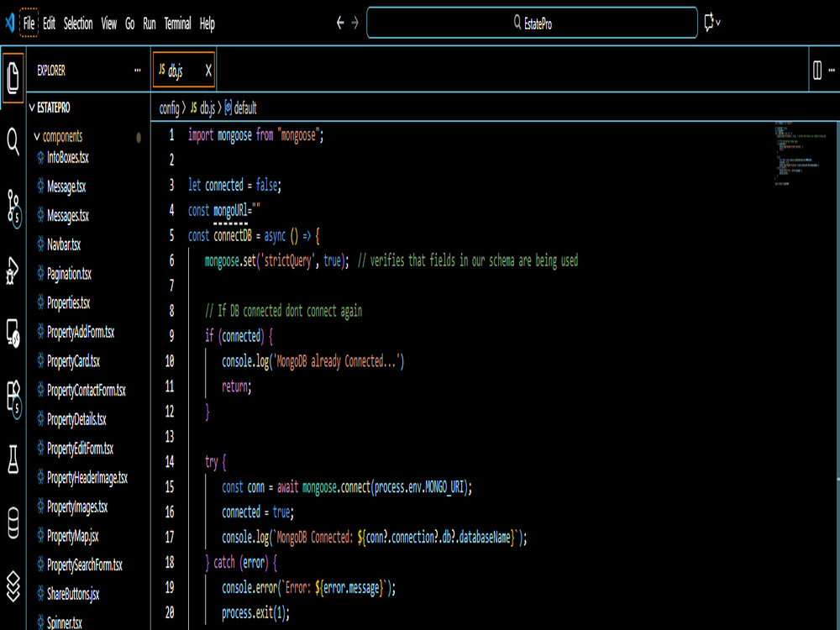Open the Edit menu

coord(50,24)
